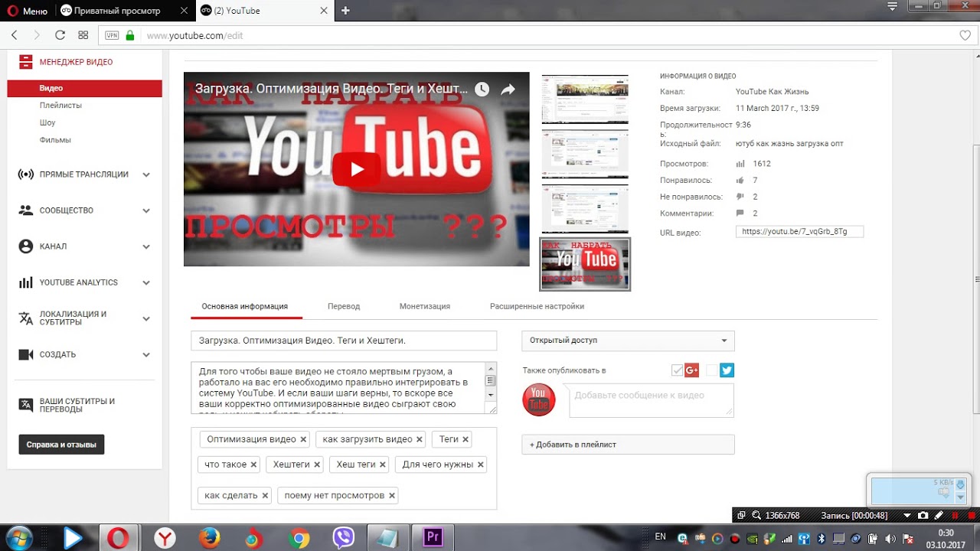
Task: Choose the third auto-generated thumbnail
Action: [x=585, y=209]
